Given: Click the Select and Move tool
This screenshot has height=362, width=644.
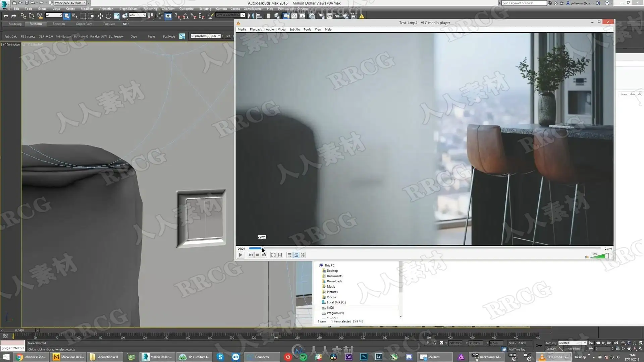Looking at the screenshot, I should coord(100,16).
